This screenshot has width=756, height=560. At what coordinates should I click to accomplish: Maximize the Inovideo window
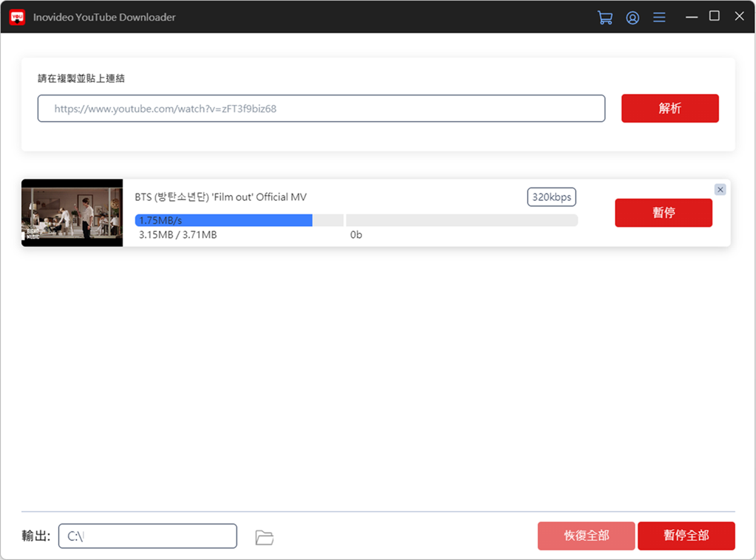(x=715, y=16)
